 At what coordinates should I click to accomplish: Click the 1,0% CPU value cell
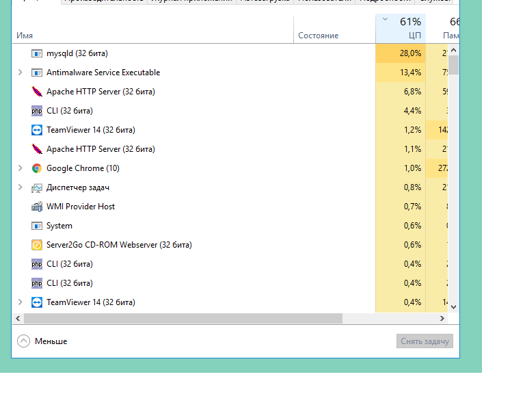(x=401, y=168)
